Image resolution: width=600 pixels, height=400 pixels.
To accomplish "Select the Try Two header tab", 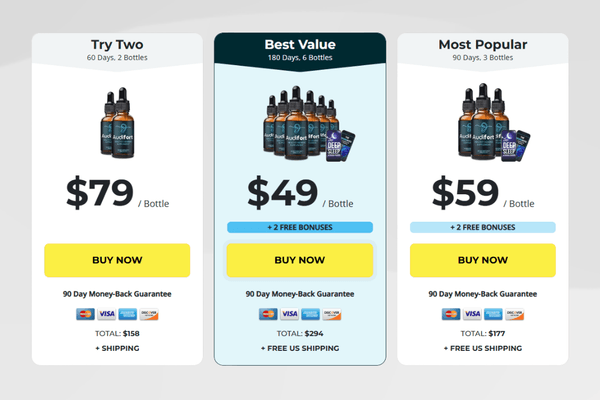I will 117,50.
